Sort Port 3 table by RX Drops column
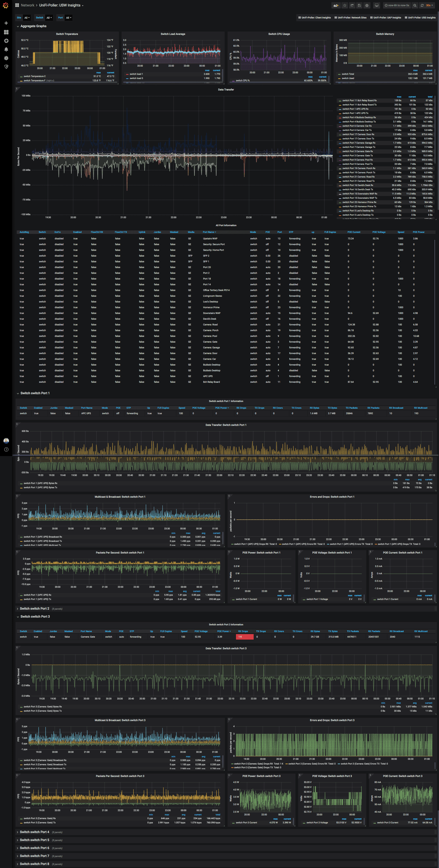 243,631
